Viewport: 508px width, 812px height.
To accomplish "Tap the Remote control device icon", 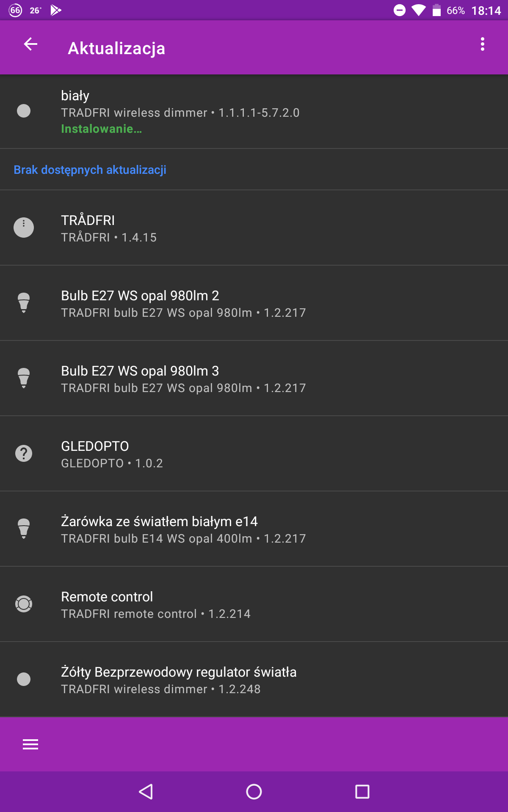I will 24,604.
